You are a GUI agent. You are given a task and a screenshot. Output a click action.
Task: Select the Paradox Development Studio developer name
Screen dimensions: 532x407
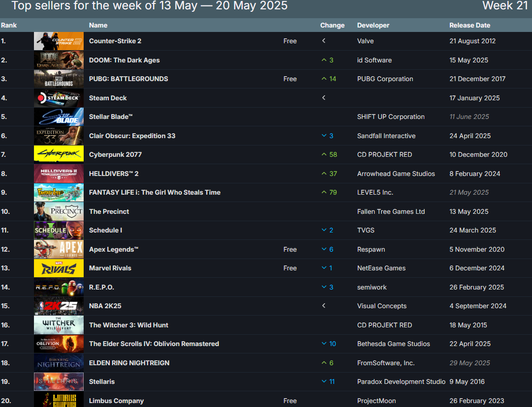(401, 381)
